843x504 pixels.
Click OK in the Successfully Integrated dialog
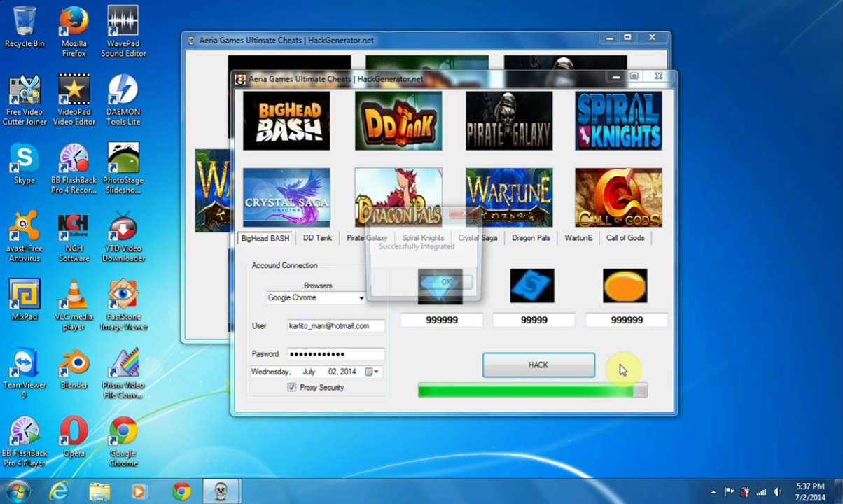tap(446, 282)
